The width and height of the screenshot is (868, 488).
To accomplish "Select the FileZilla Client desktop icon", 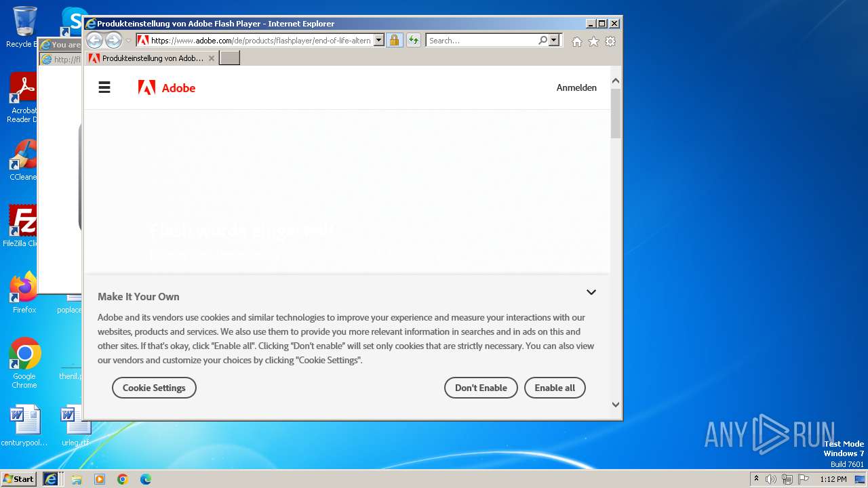I will point(22,226).
